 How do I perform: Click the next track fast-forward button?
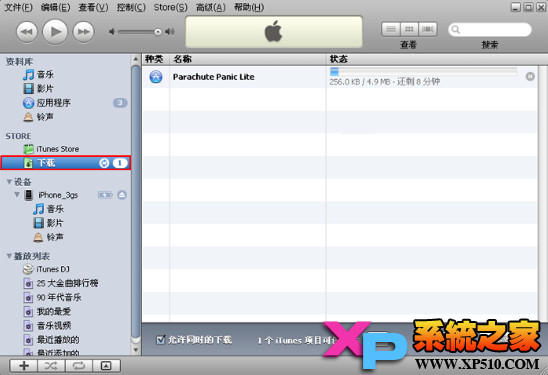tap(83, 32)
